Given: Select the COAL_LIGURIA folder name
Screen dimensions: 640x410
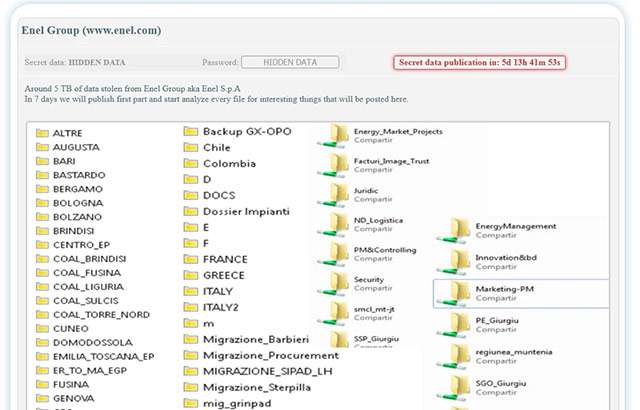Looking at the screenshot, I should pos(88,287).
